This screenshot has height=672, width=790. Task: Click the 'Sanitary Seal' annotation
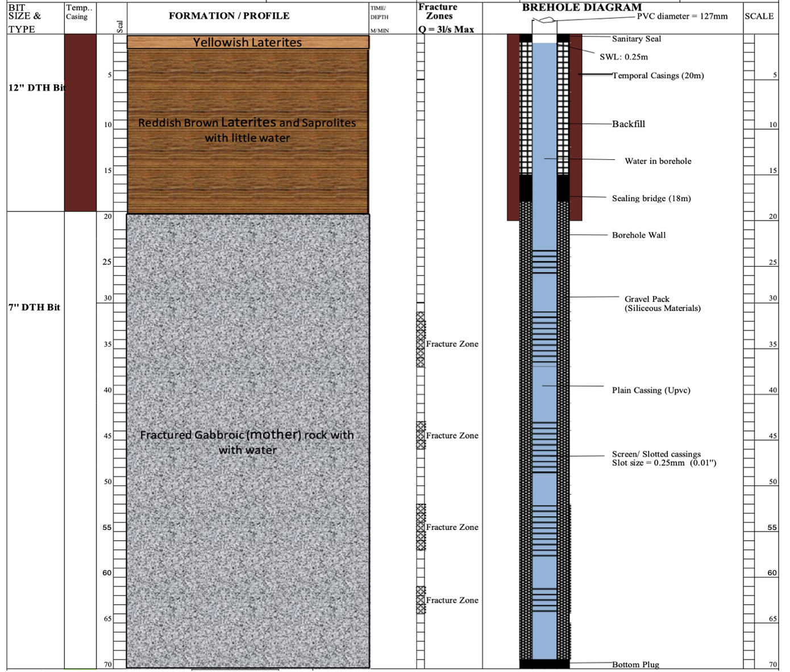(x=637, y=39)
